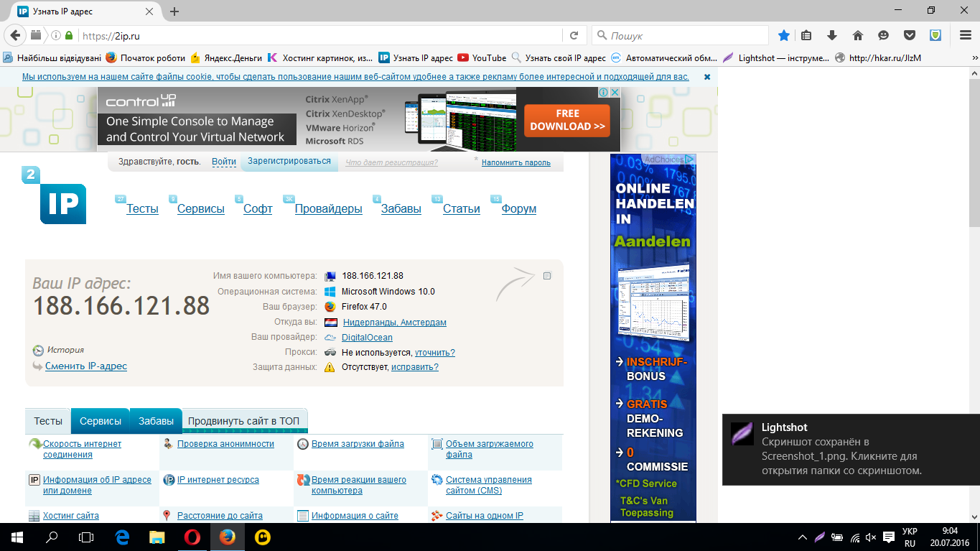Open the Сервисы navigation menu
980x551 pixels.
click(x=201, y=209)
